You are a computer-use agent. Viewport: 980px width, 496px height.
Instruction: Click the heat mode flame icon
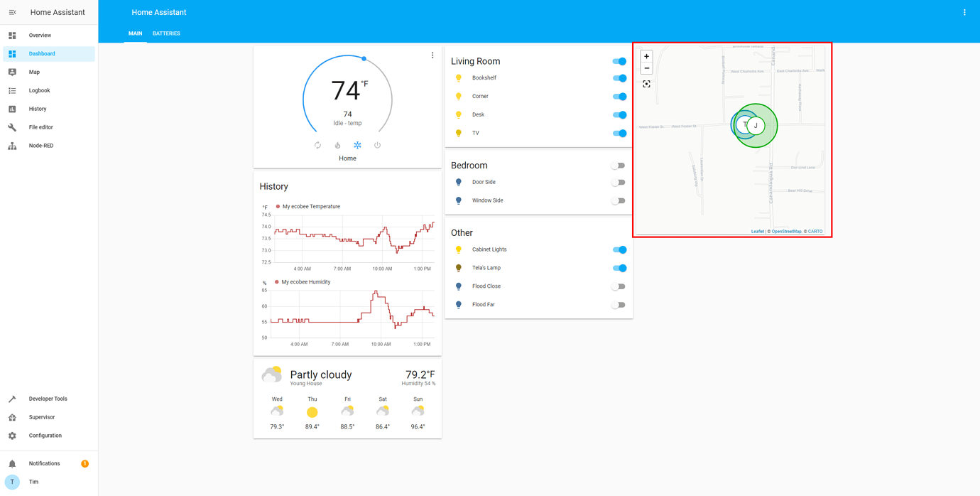click(337, 144)
